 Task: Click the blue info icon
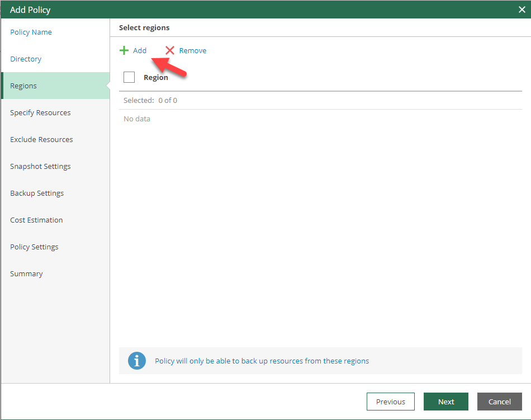136,361
